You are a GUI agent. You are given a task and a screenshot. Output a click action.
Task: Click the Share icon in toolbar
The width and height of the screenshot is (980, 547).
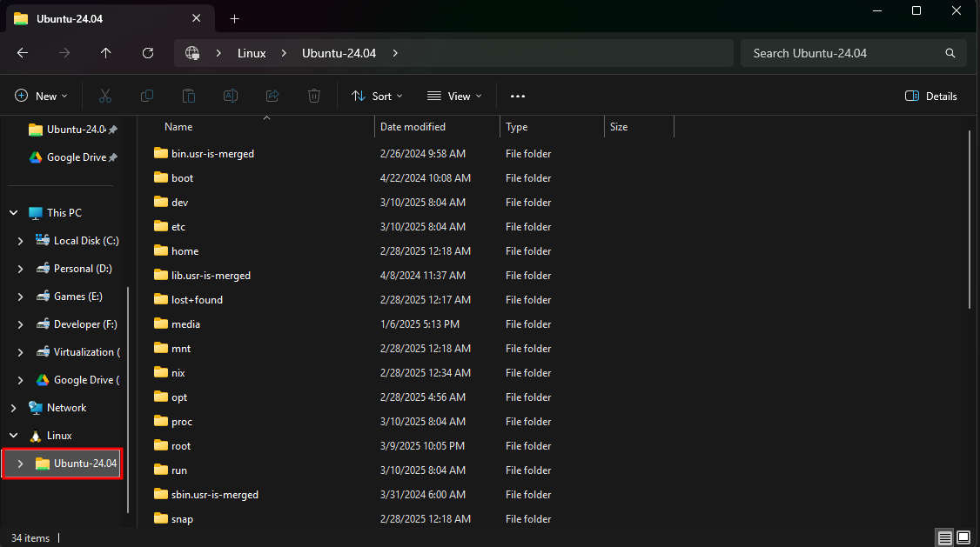[x=272, y=97]
